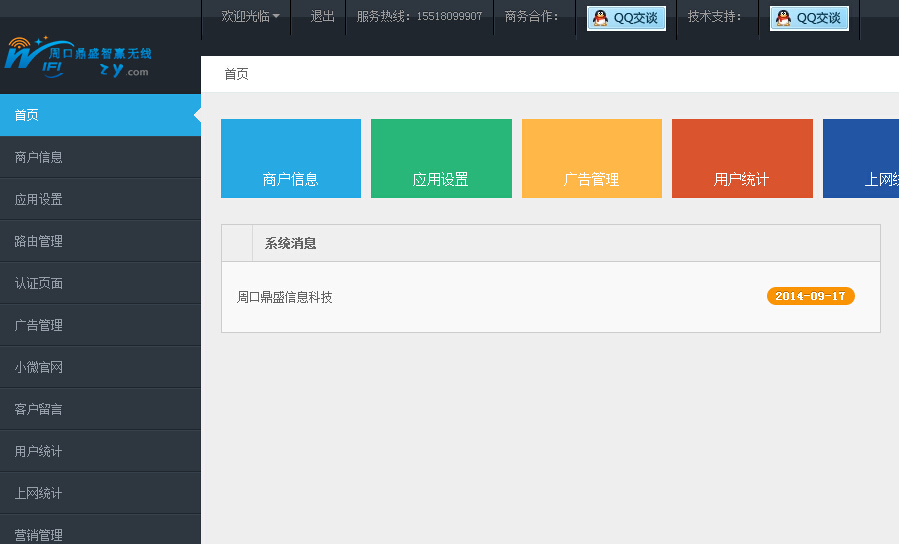
Task: Open the blue 商户信息 tile
Action: point(291,158)
